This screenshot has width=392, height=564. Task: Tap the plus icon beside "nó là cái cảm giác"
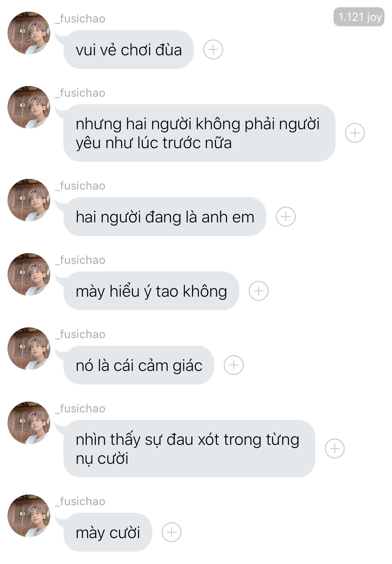click(234, 365)
